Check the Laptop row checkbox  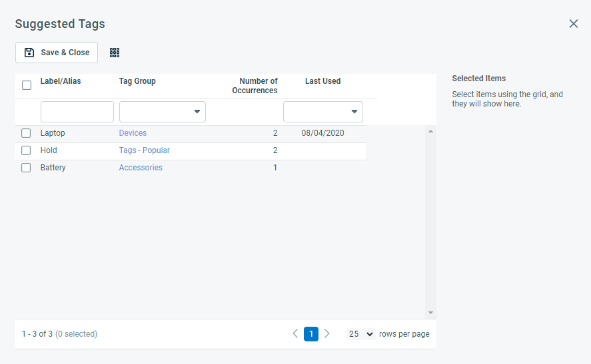point(26,133)
